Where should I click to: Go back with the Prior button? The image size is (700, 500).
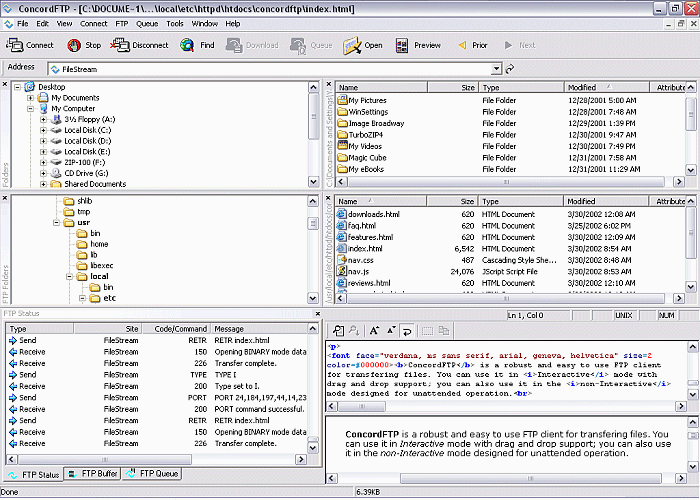(x=472, y=45)
